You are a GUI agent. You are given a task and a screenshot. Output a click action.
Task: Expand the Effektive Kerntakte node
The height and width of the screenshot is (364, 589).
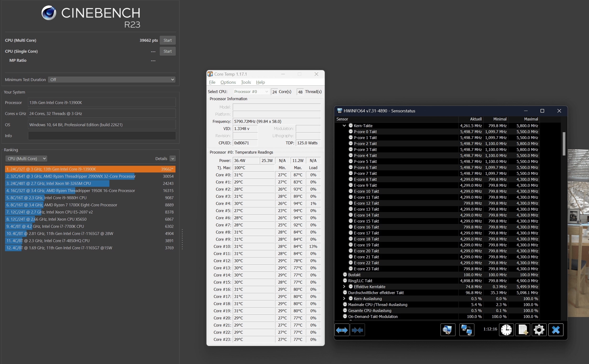[x=344, y=287]
